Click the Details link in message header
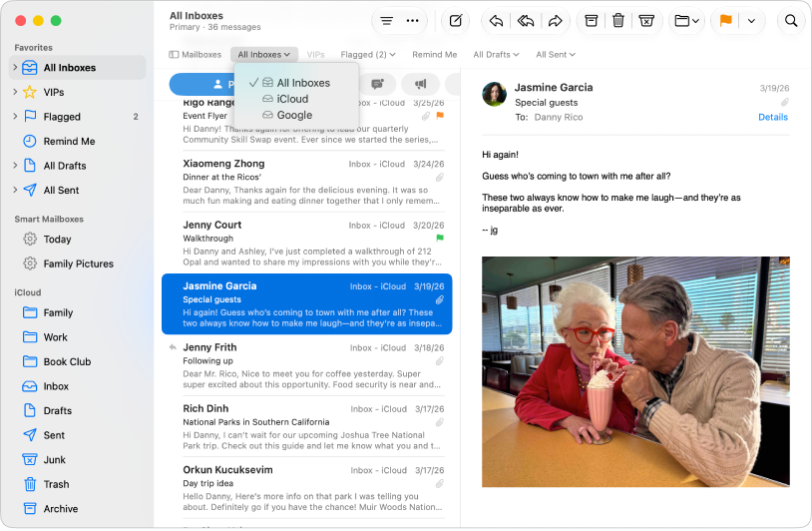This screenshot has width=812, height=531. click(x=773, y=117)
